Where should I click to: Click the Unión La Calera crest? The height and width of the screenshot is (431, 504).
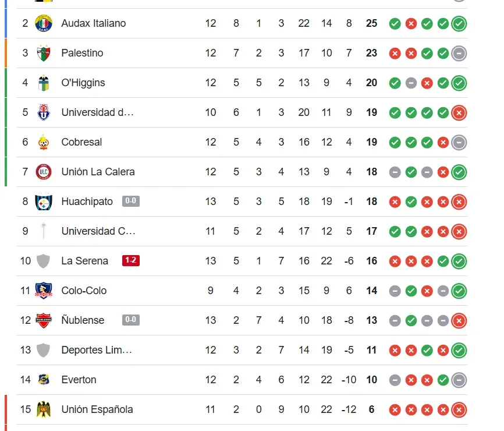44,172
